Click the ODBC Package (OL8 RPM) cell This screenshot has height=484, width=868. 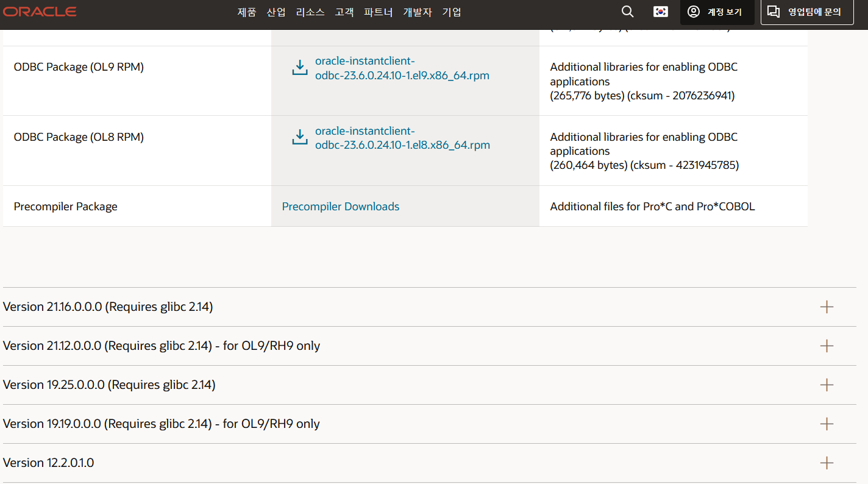[137, 151]
